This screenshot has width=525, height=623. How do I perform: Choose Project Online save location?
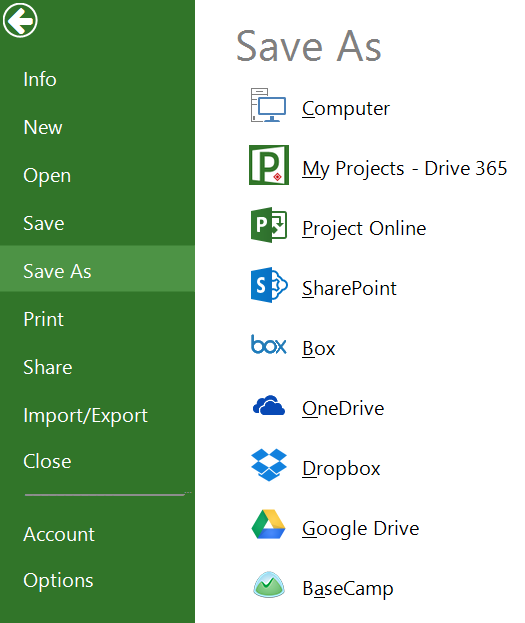(364, 229)
